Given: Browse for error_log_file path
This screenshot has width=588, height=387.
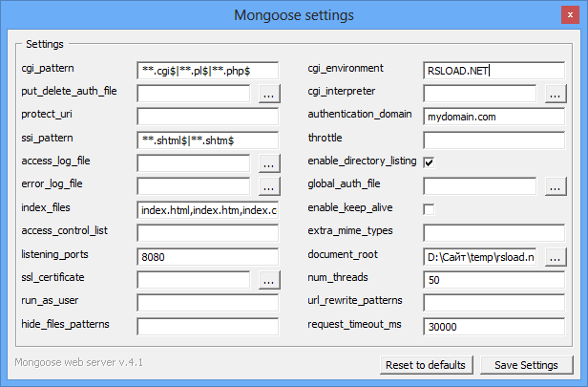Looking at the screenshot, I should click(269, 186).
